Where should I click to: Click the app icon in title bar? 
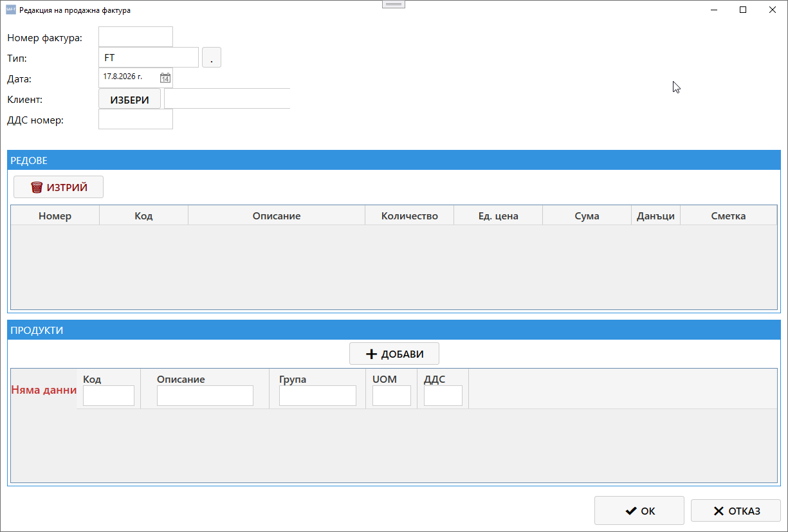10,10
